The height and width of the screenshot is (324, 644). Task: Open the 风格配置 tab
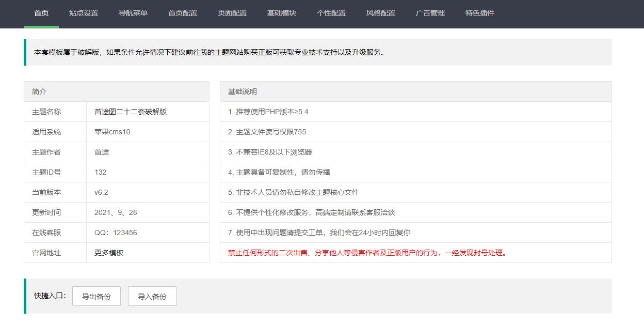[381, 13]
